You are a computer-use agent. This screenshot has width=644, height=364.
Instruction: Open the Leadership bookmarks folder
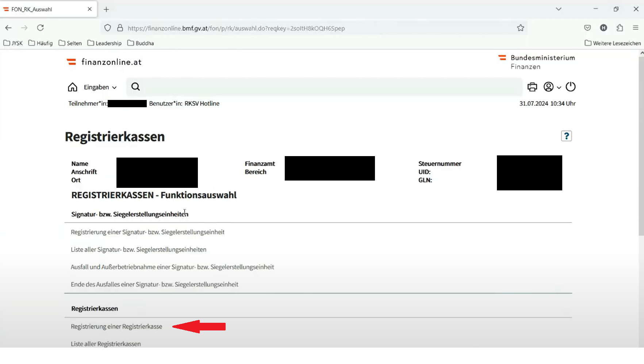(104, 43)
